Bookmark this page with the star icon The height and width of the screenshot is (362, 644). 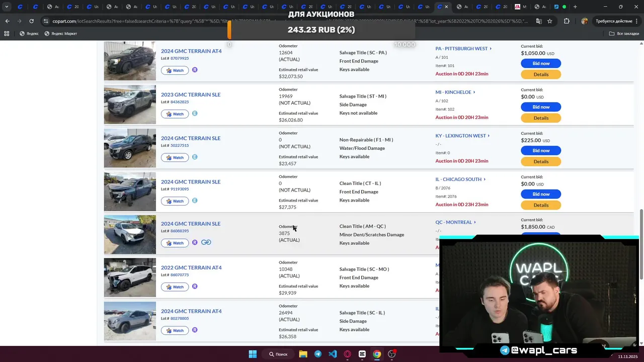550,21
